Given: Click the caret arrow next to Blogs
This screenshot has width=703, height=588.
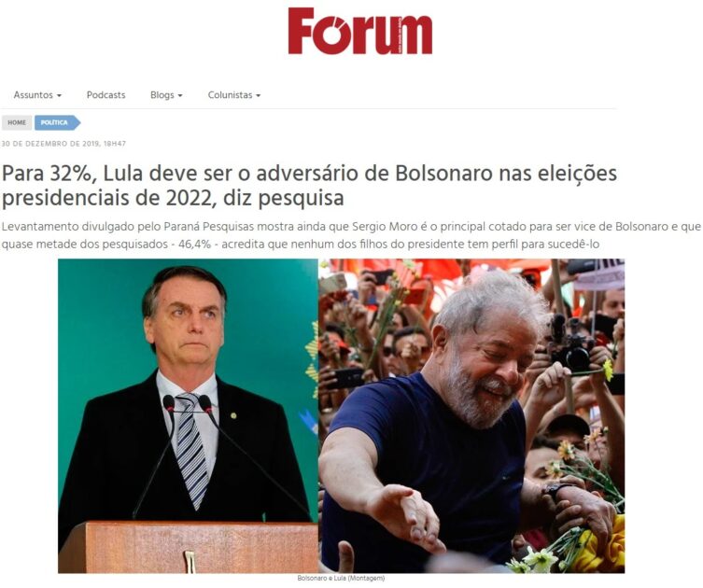Looking at the screenshot, I should click(x=180, y=96).
